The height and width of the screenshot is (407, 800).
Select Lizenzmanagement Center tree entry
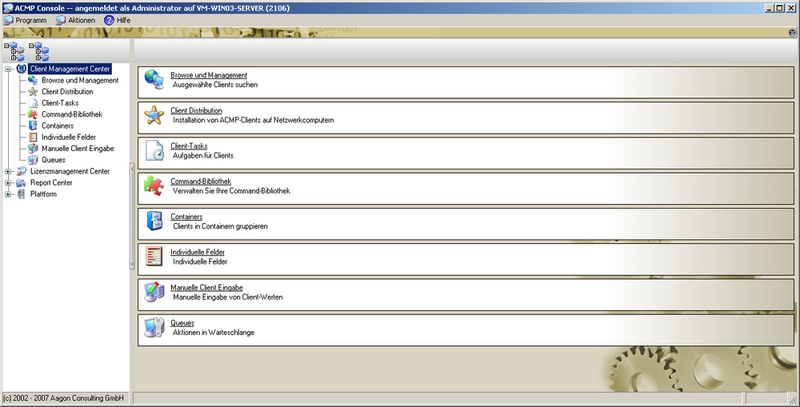70,171
